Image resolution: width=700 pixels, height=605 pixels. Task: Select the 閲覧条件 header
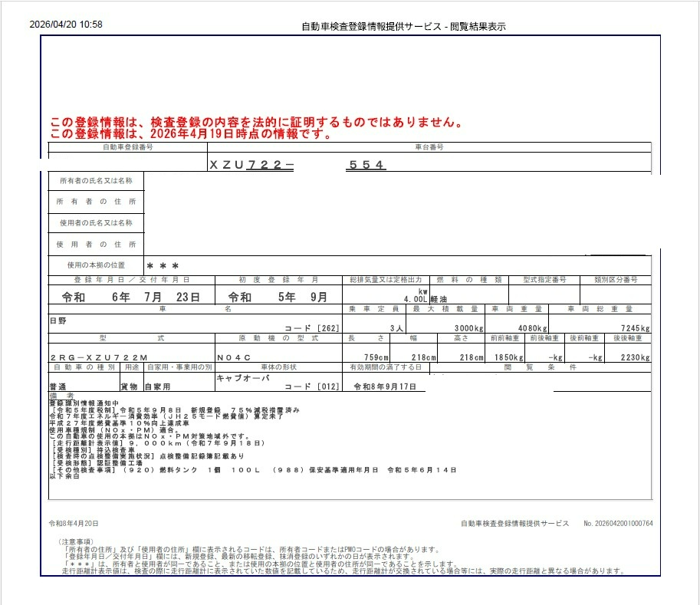point(541,367)
